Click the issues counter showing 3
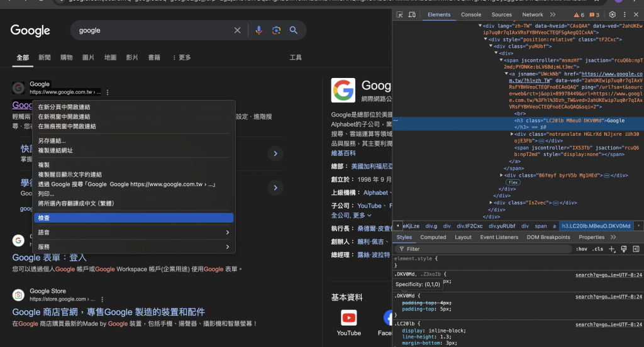644x347 pixels. 594,15
